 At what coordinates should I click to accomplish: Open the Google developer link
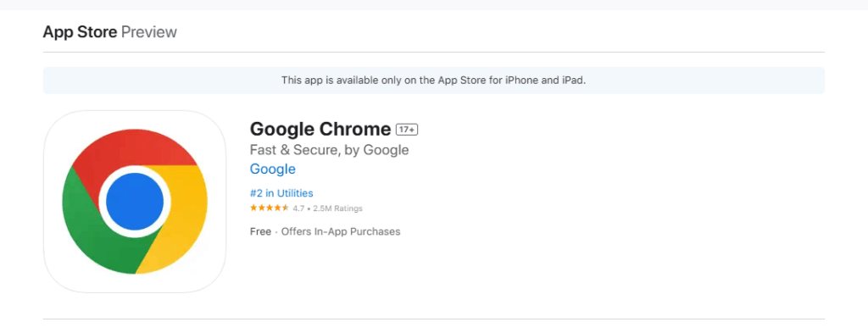click(x=272, y=169)
